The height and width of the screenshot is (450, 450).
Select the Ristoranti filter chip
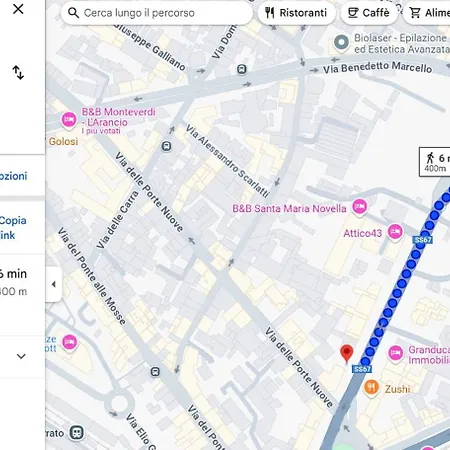click(296, 13)
